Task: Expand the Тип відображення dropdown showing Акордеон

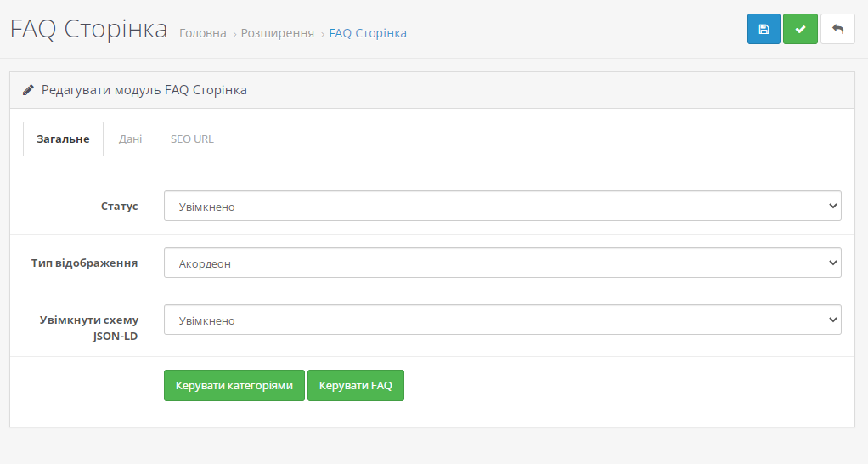Action: point(502,263)
